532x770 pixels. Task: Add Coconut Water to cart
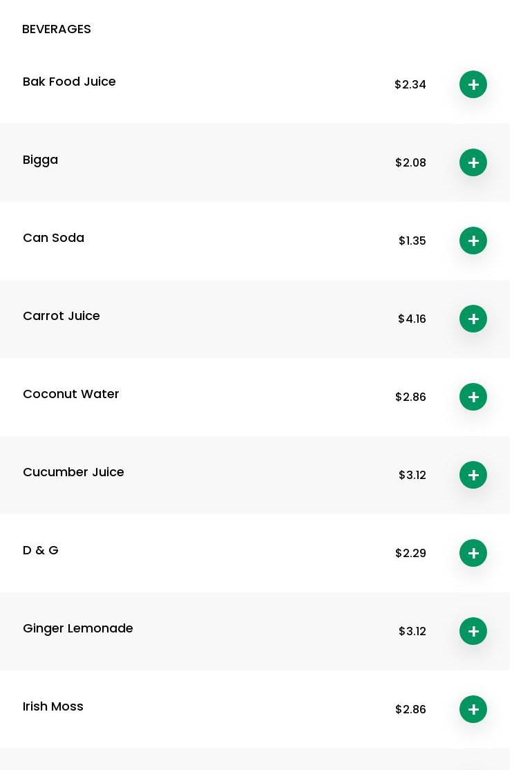[x=473, y=397]
